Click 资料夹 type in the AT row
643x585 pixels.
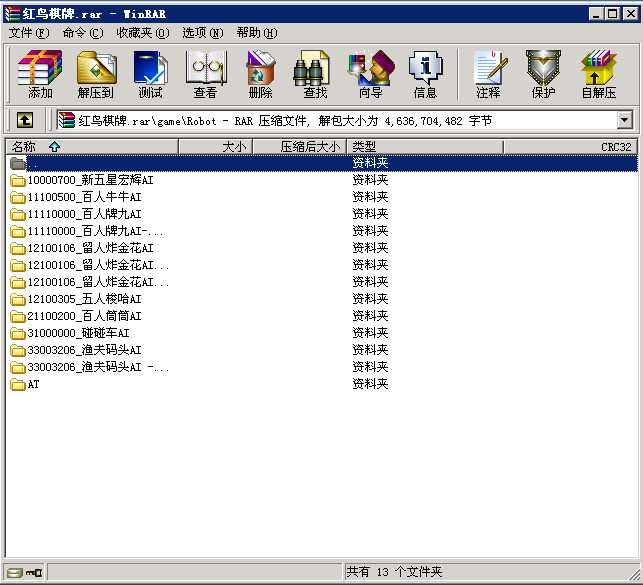(x=370, y=384)
